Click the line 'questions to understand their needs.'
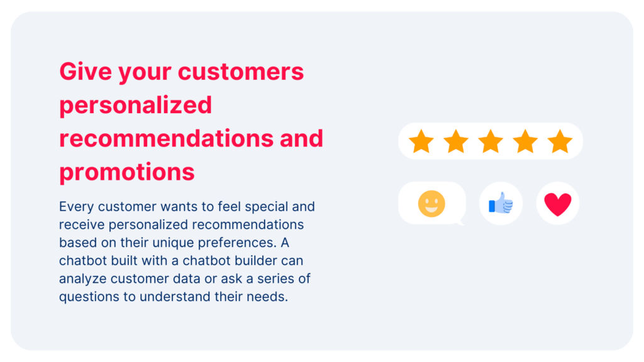Image resolution: width=644 pixels, height=362 pixels. tap(174, 297)
